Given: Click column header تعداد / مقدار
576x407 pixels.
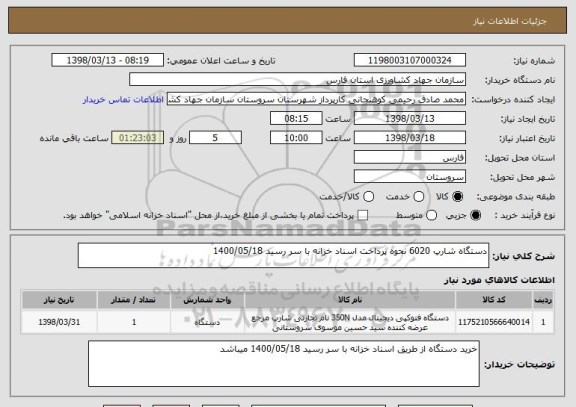Looking at the screenshot, I should 134,300.
